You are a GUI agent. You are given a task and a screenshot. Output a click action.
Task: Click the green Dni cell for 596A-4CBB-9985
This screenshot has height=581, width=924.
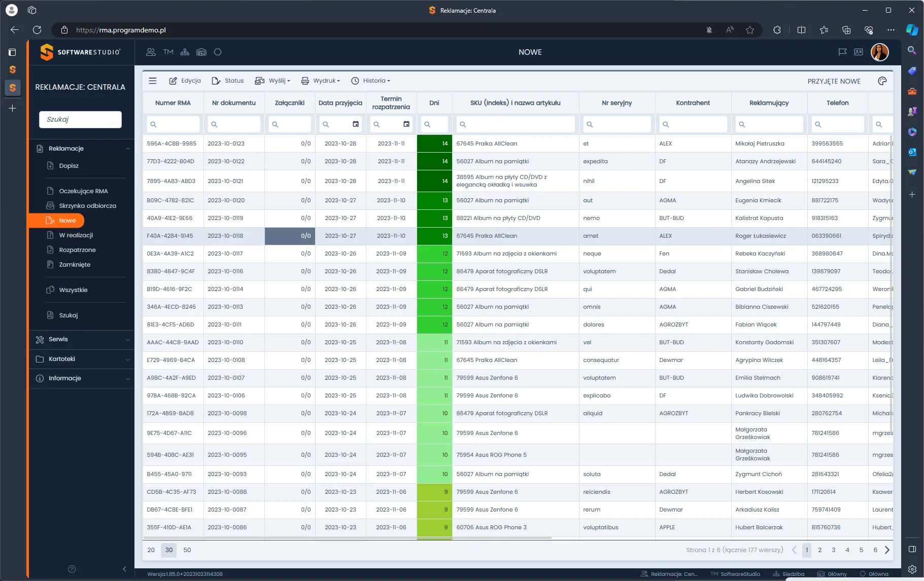click(434, 143)
